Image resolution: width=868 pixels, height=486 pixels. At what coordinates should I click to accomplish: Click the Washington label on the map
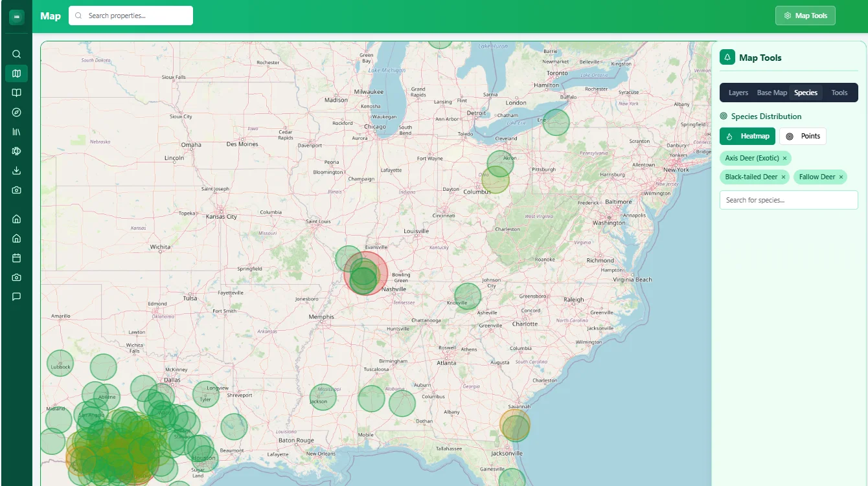(x=609, y=223)
